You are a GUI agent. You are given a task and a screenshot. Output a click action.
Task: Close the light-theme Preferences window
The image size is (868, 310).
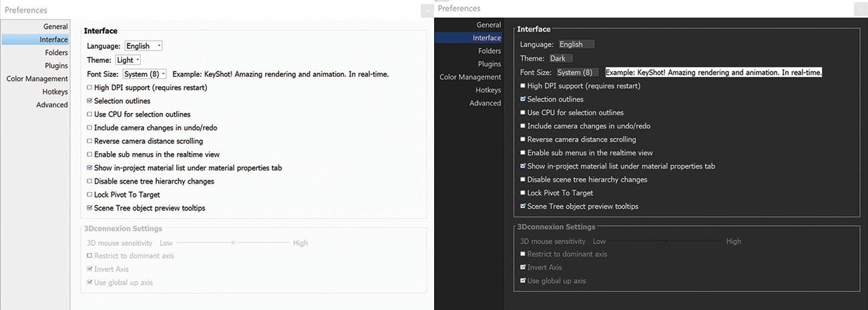[x=427, y=11]
